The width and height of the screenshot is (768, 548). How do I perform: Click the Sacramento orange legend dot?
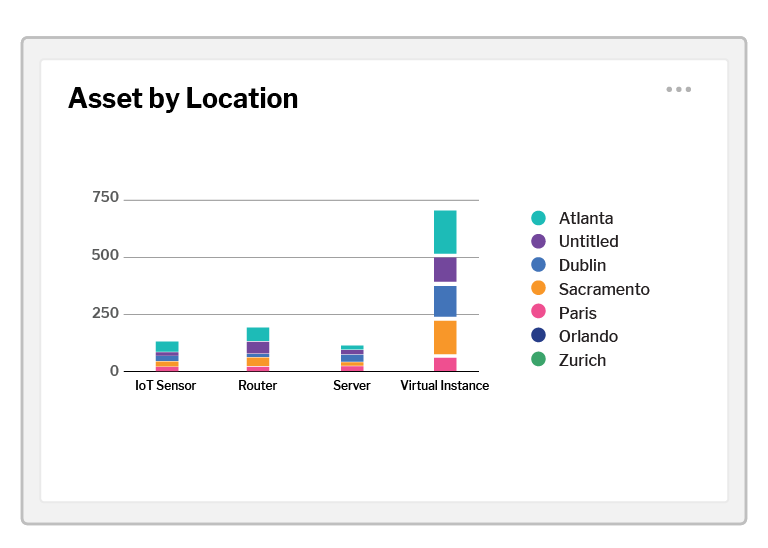538,289
